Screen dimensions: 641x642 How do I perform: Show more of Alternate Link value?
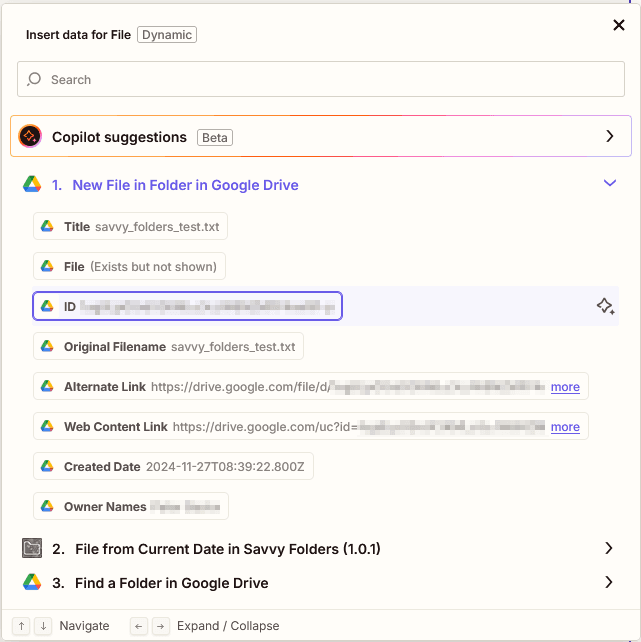point(565,387)
